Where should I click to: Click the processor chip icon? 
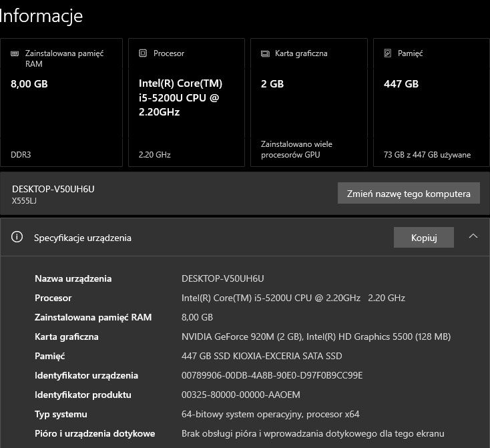coord(143,53)
